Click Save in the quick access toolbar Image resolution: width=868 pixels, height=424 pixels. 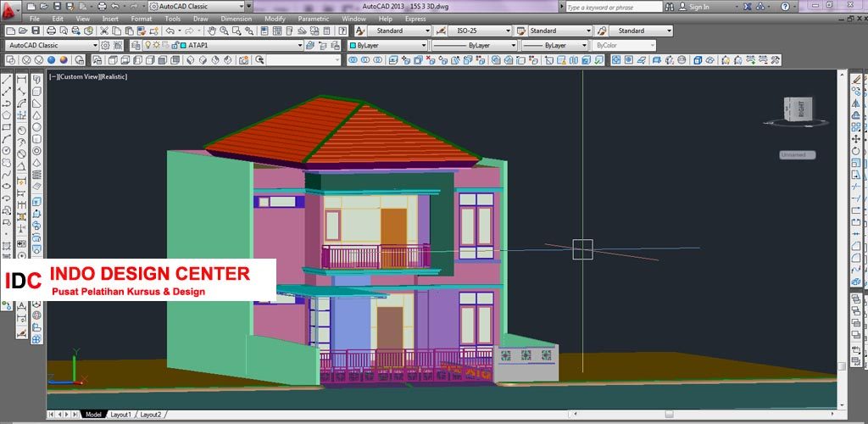pos(56,7)
